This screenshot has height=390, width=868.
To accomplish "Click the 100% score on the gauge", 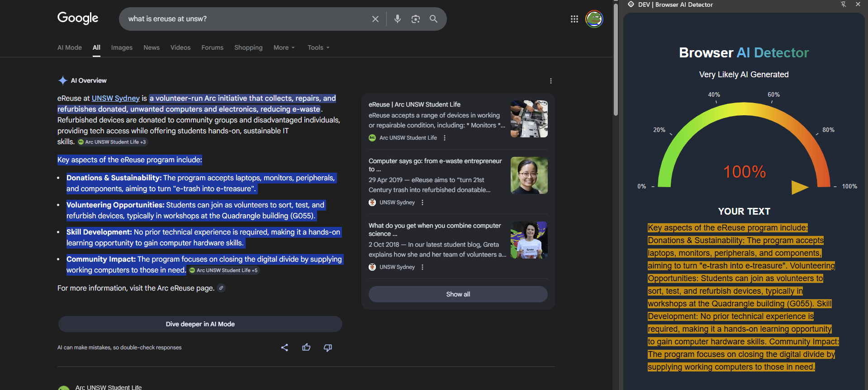I will coord(745,172).
